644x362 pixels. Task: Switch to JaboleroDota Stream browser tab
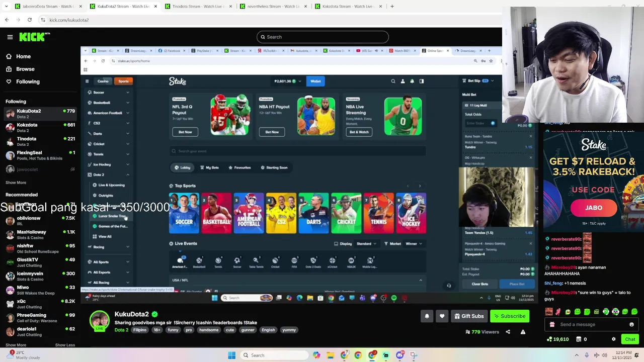tap(48, 7)
